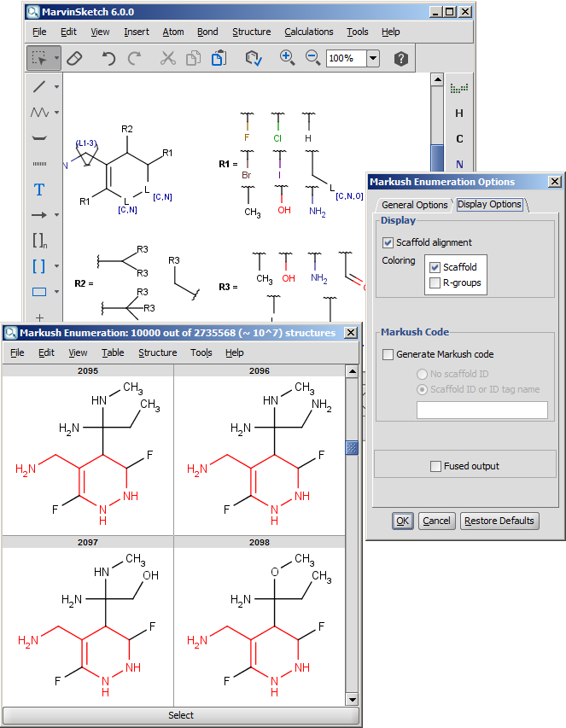Select the chain bond zigzag tool
Viewport: 566px width, 728px height.
pos(39,113)
